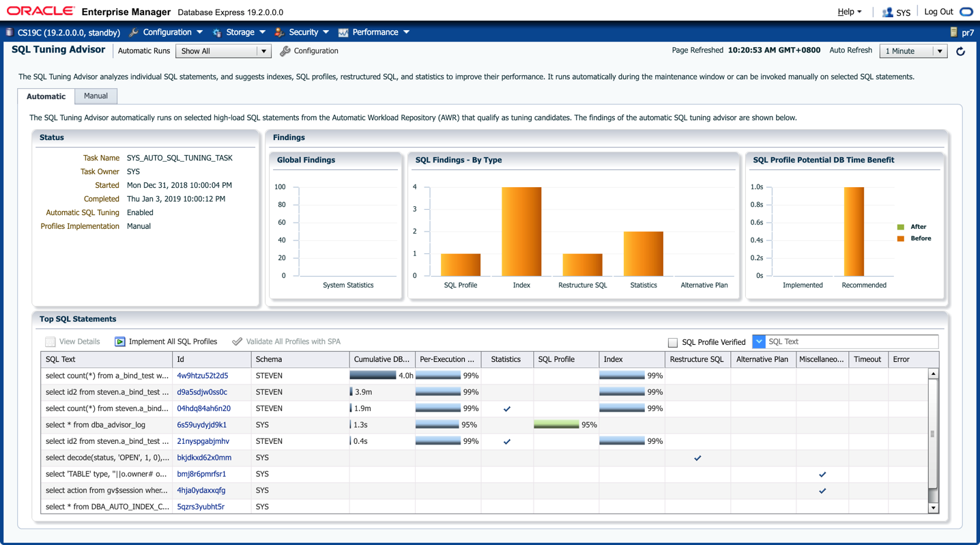Click the CS19C database icon

[10, 32]
